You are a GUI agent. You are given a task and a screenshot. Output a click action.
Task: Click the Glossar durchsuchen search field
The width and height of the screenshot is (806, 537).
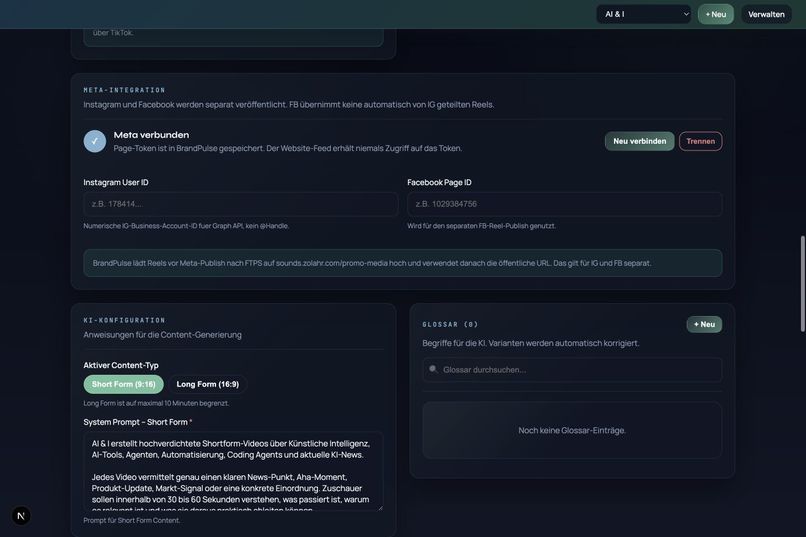pos(572,370)
